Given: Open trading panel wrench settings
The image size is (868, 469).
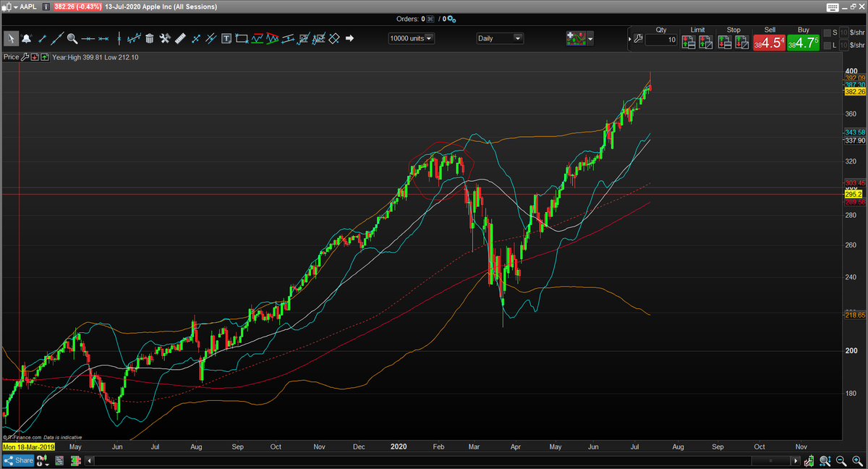Looking at the screenshot, I should pos(638,39).
